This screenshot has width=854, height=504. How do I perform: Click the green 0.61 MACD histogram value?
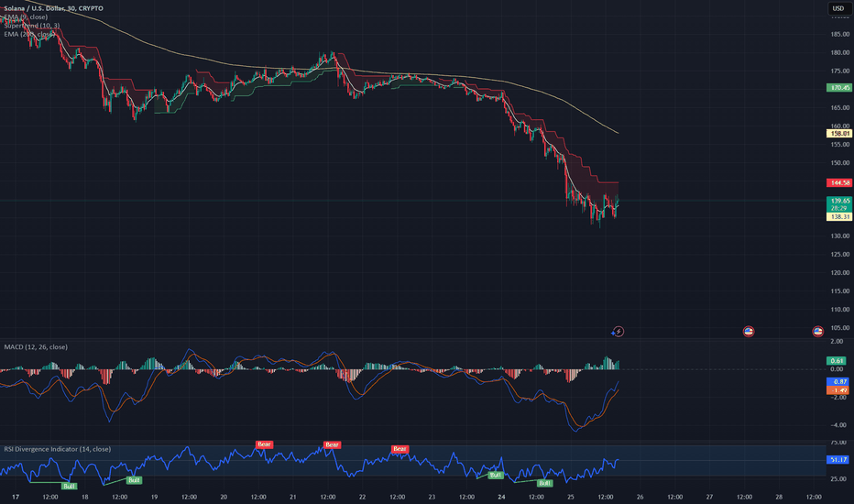click(837, 361)
